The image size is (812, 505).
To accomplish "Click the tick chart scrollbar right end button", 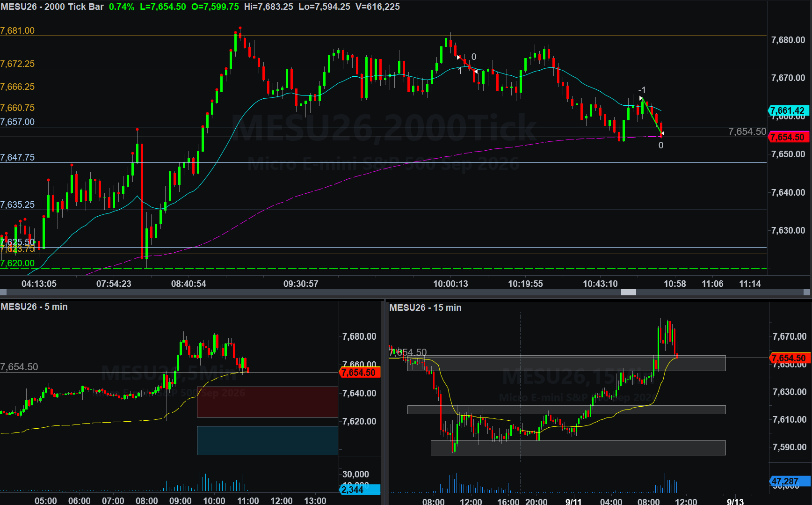I will click(806, 292).
